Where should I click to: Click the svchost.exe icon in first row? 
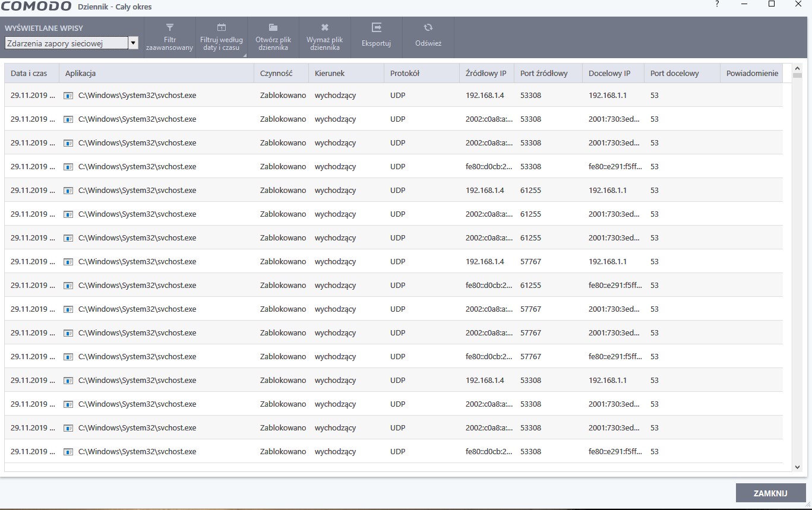tap(69, 95)
